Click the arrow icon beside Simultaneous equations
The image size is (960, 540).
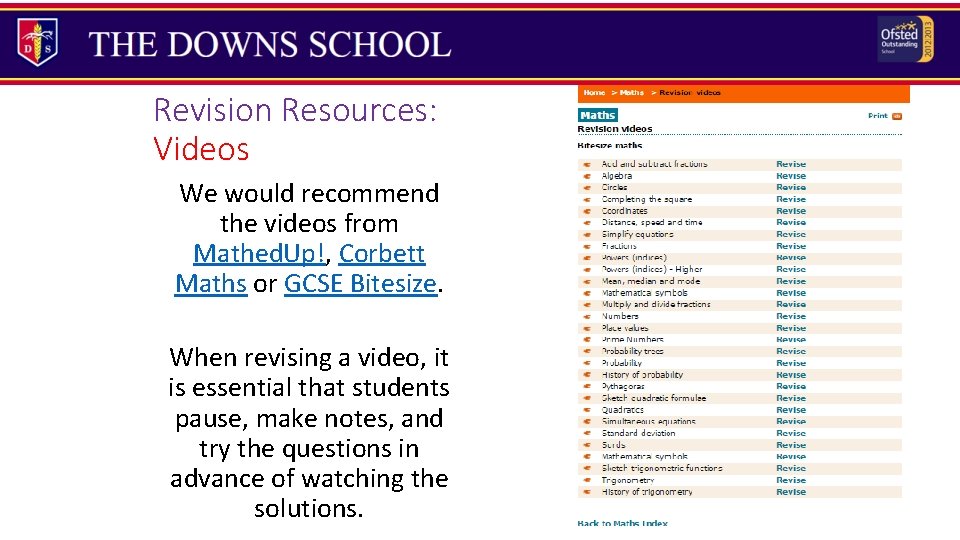tap(587, 422)
